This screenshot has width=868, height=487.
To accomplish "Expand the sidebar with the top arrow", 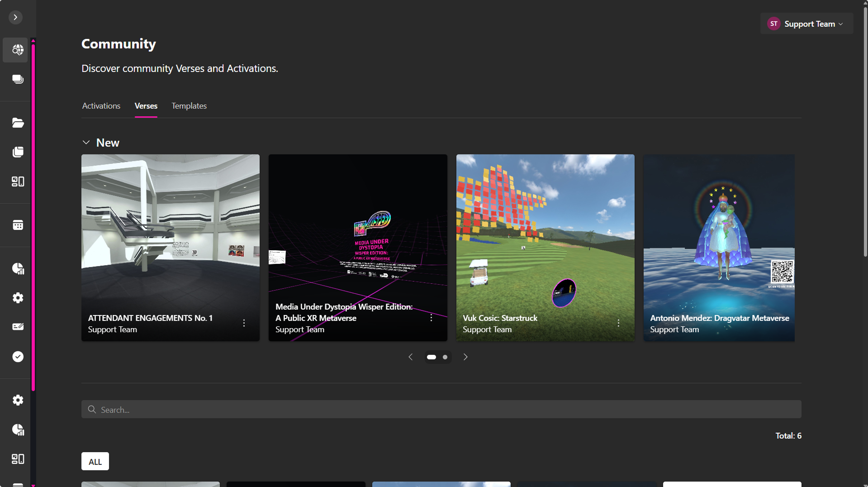I will [15, 17].
